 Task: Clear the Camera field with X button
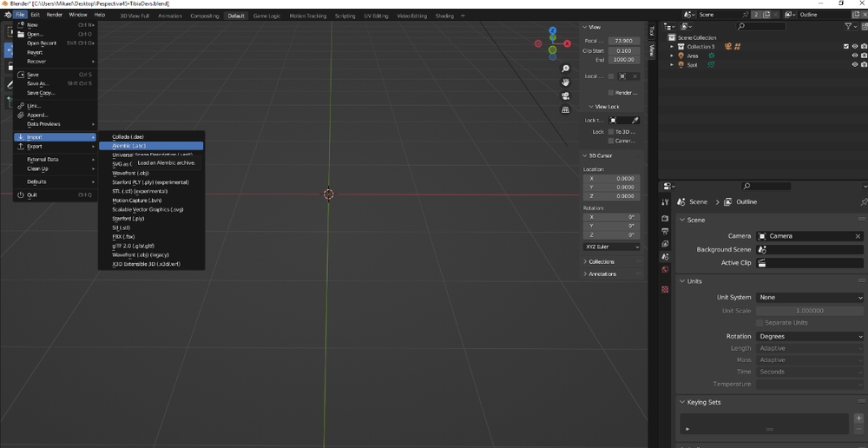pyautogui.click(x=858, y=236)
